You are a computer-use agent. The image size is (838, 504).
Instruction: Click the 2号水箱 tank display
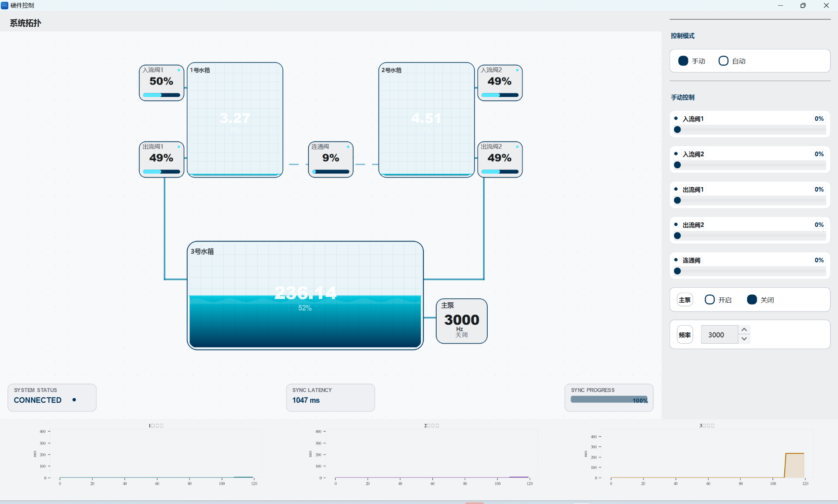click(426, 120)
